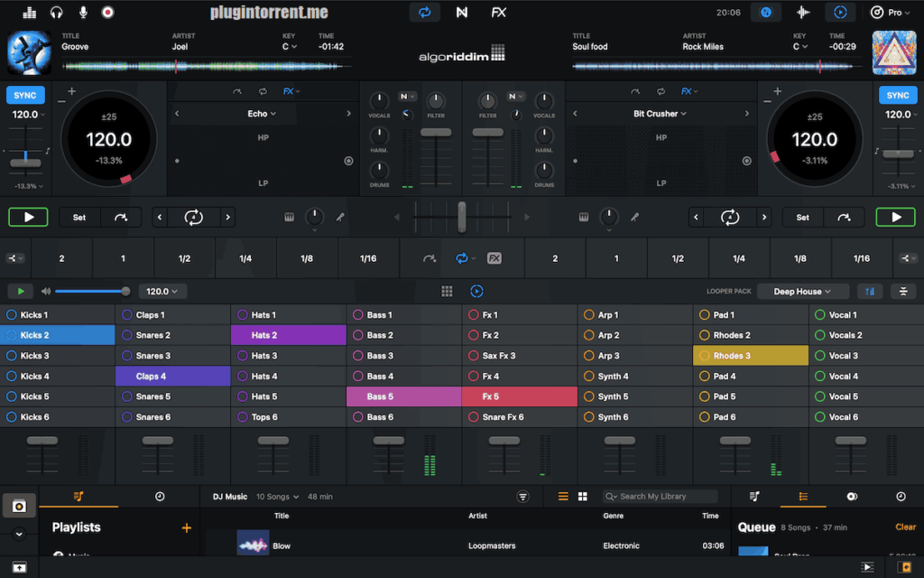The height and width of the screenshot is (578, 924).
Task: Toggle SYNC on the left deck
Action: point(25,95)
